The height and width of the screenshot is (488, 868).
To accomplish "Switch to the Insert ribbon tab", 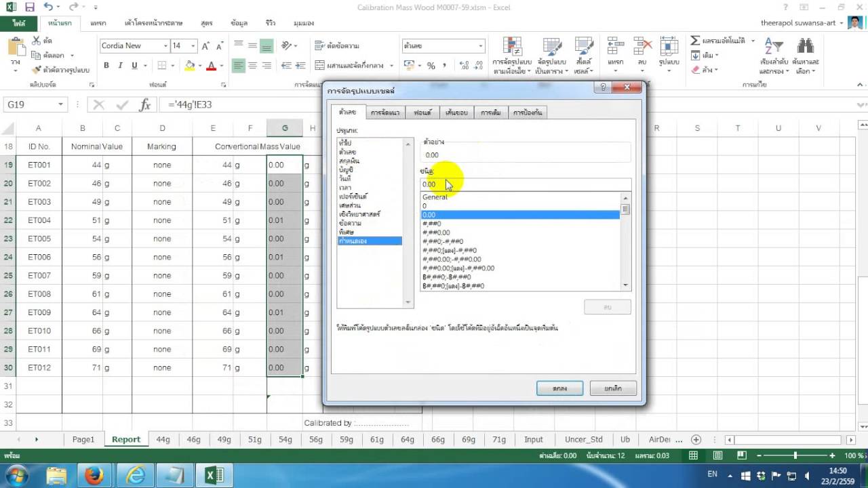I will pyautogui.click(x=98, y=23).
